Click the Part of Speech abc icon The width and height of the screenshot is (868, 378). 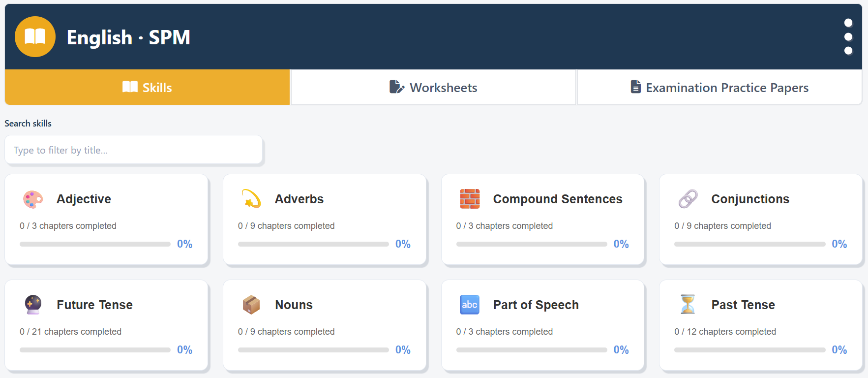tap(470, 305)
